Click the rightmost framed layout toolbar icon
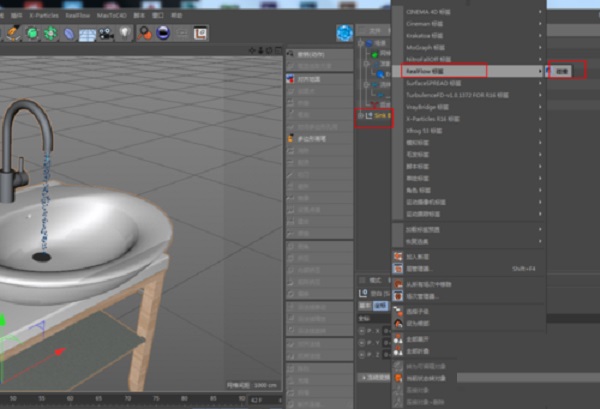600x409 pixels. tap(200, 34)
